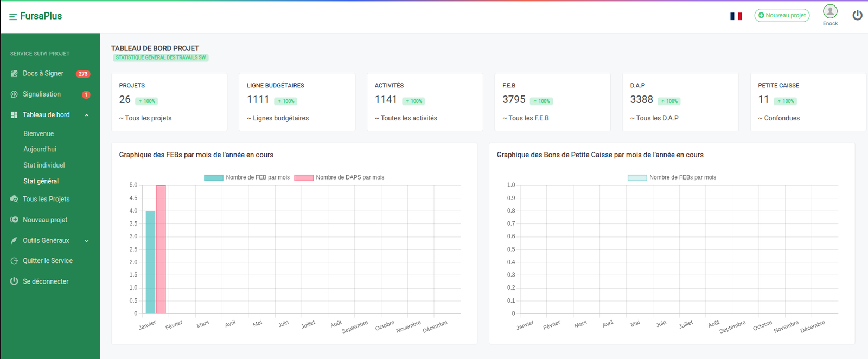Open the Enock user avatar icon
This screenshot has width=868, height=359.
[830, 11]
